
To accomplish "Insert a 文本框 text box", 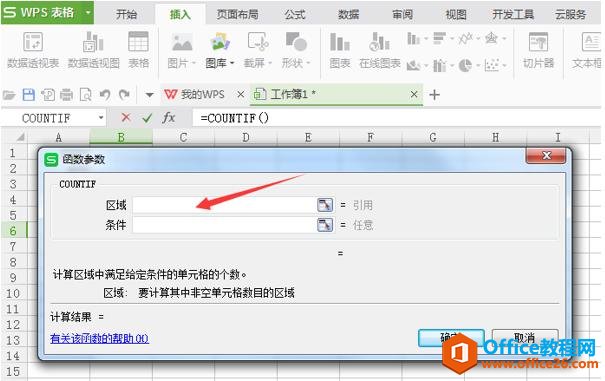I will pyautogui.click(x=588, y=50).
